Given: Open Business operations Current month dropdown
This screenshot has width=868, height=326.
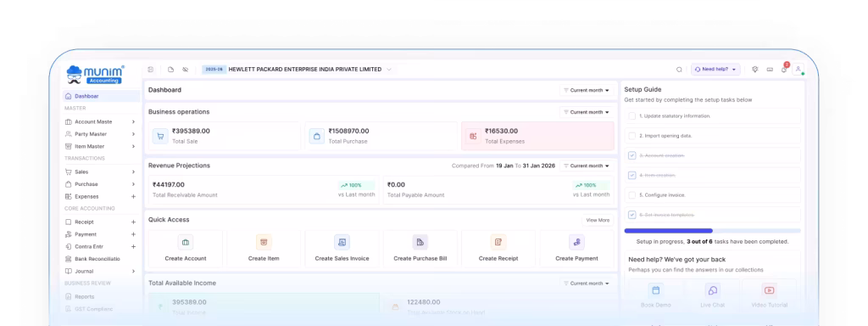Looking at the screenshot, I should [x=587, y=112].
